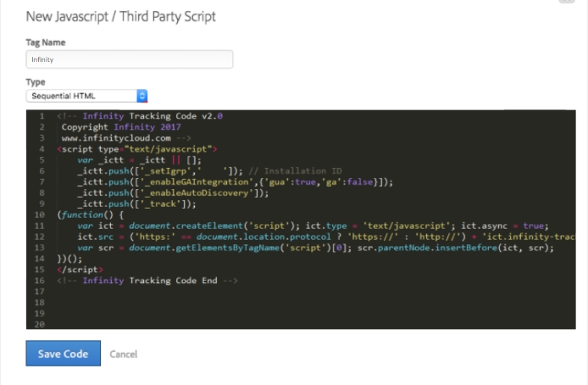Click line number 20 in editor gutter

[39, 324]
